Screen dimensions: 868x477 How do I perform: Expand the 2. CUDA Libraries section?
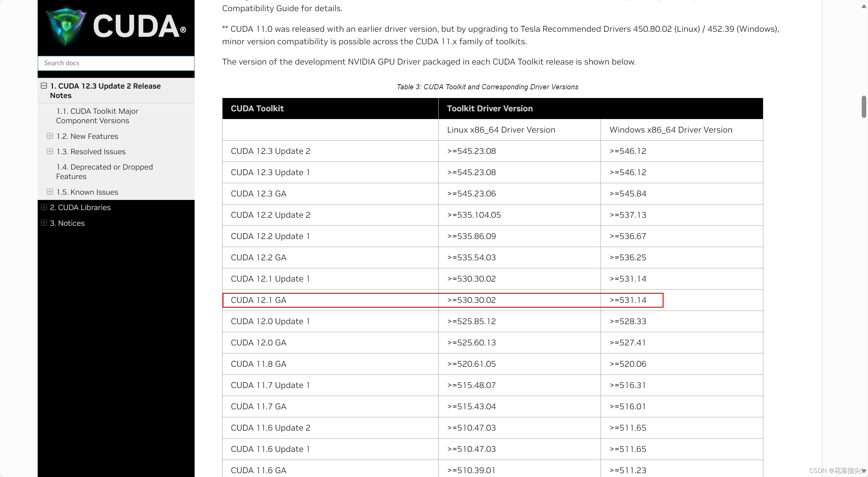coord(44,207)
